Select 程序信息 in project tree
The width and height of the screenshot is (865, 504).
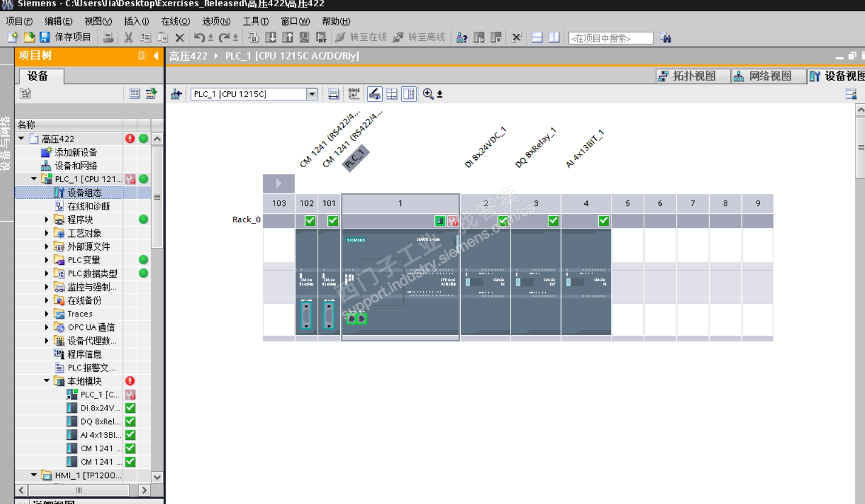click(85, 354)
